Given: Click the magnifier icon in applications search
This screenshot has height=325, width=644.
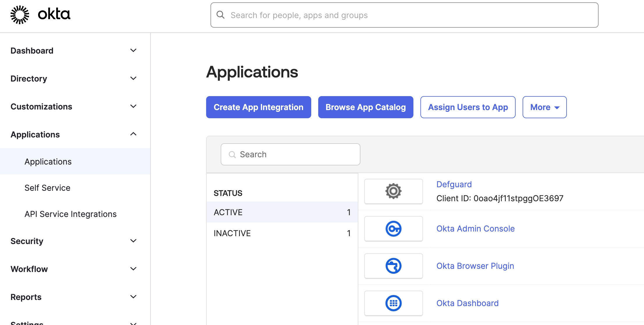Looking at the screenshot, I should point(232,155).
